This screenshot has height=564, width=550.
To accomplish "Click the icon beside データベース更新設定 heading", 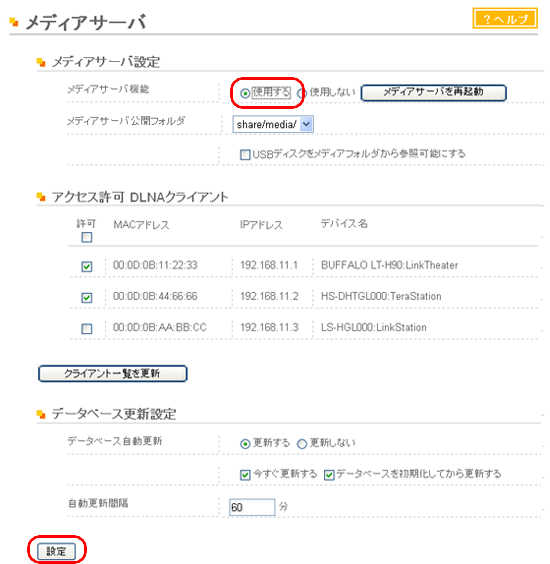I will [x=41, y=414].
